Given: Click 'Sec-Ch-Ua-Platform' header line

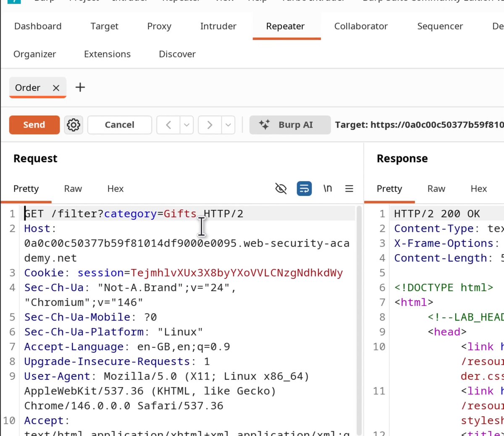Looking at the screenshot, I should pos(113,332).
